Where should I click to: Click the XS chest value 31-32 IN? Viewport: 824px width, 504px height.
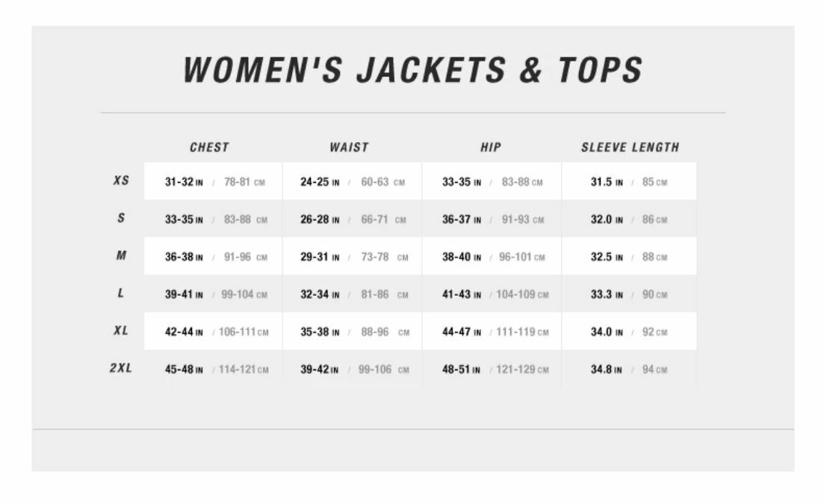184,182
